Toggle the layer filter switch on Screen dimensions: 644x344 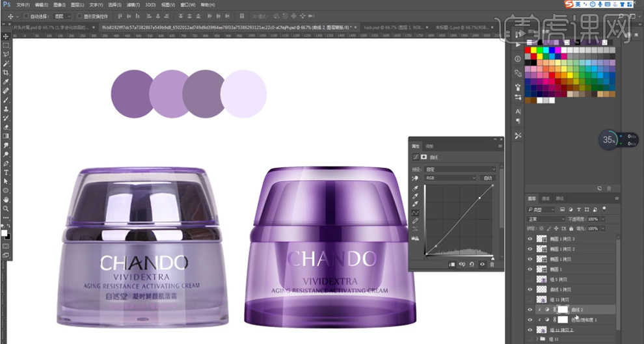coord(604,210)
